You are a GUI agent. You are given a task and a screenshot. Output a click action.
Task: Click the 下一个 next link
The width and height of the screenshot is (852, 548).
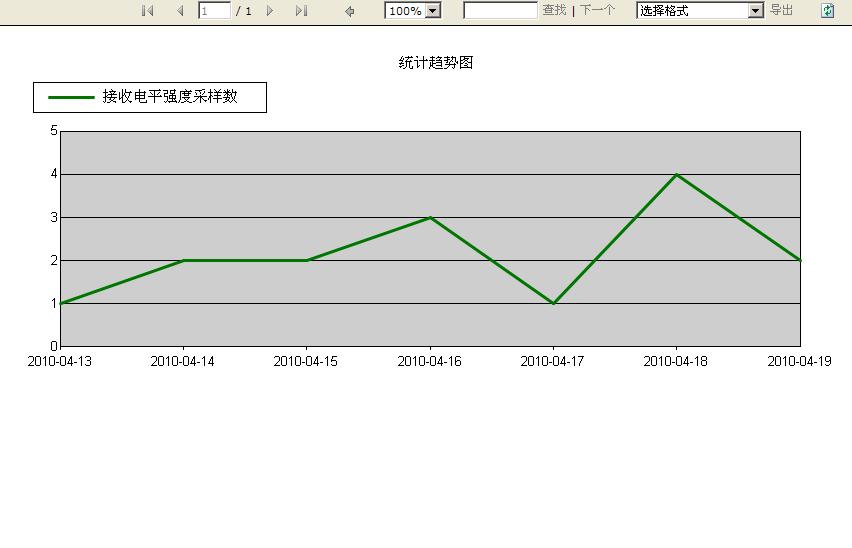[x=597, y=10]
